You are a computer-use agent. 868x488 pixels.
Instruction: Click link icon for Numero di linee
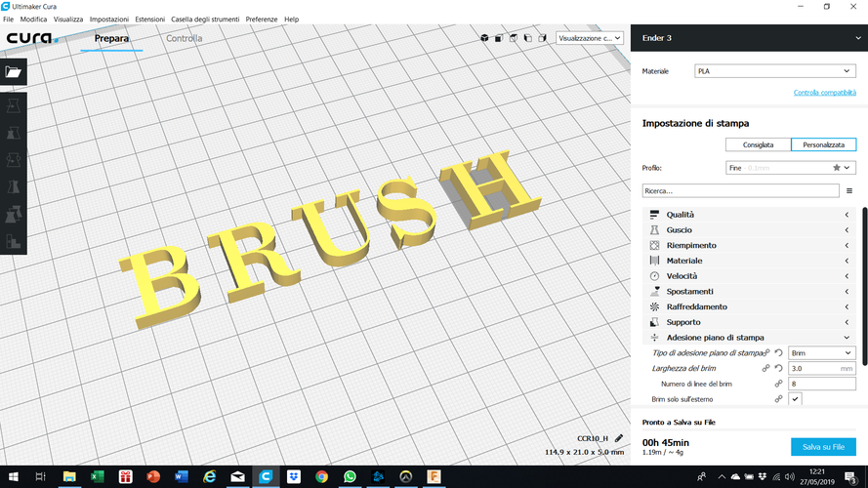(x=778, y=384)
